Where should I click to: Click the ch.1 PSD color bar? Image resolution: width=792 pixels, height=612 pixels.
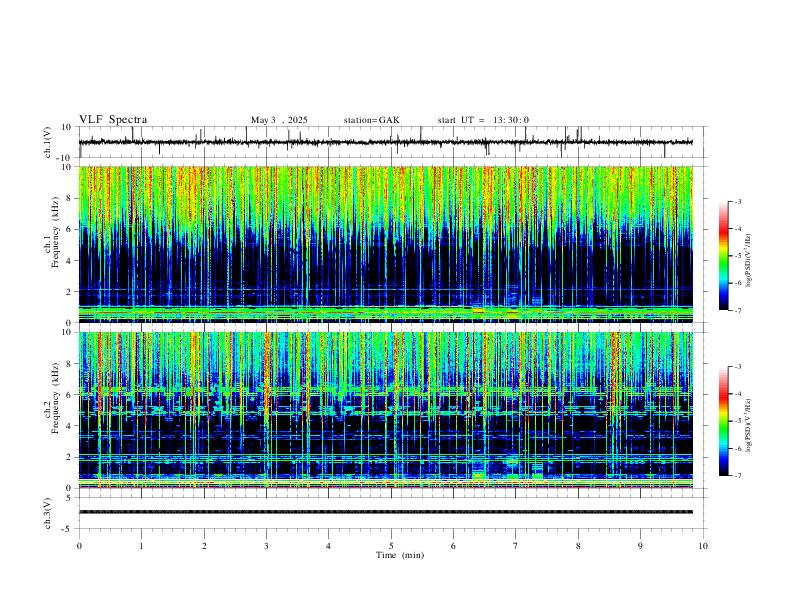[x=723, y=256]
